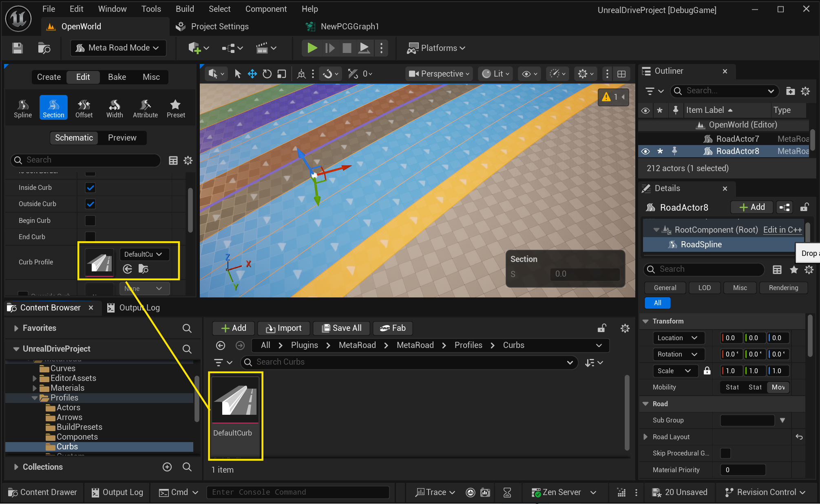The height and width of the screenshot is (504, 820).
Task: Toggle visibility eye for RoadActor8
Action: click(645, 151)
